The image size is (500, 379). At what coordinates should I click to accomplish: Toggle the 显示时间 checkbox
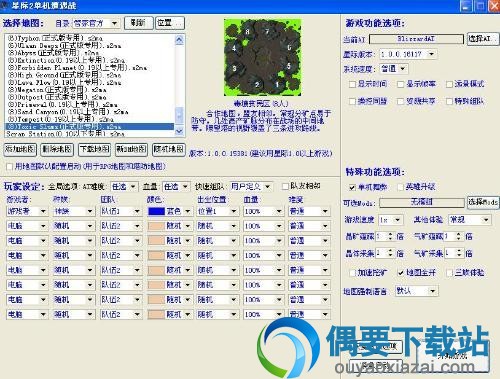[352, 84]
